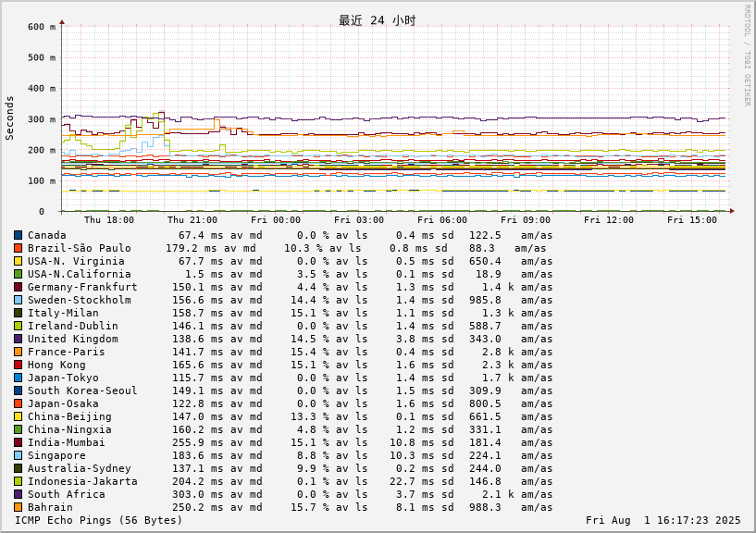This screenshot has width=756, height=533.
Task: Click the Thu 21:00 x-axis label
Action: pos(192,220)
